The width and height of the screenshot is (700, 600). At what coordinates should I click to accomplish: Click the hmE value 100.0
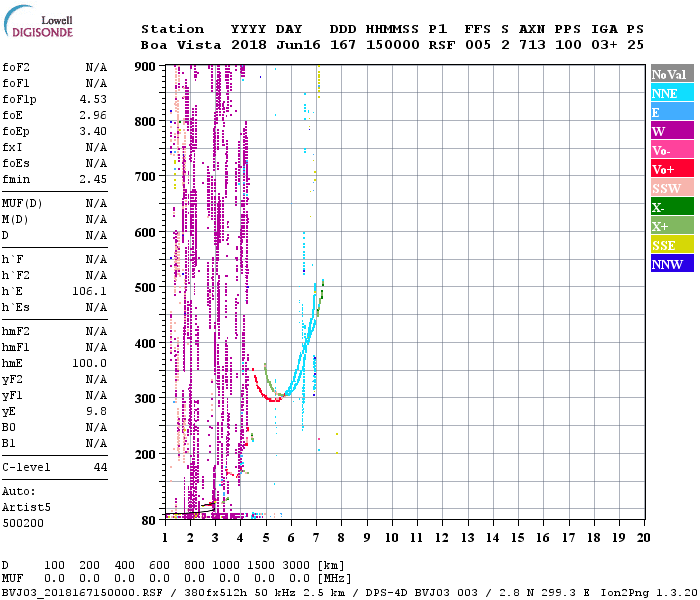pos(90,363)
